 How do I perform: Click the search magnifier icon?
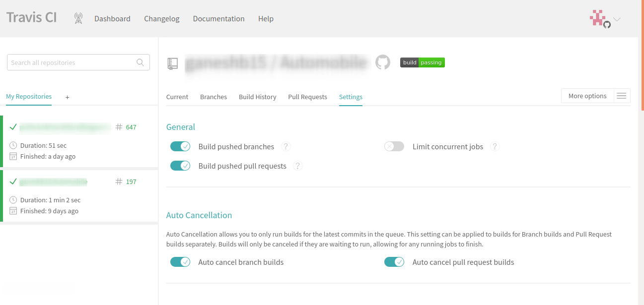(141, 62)
